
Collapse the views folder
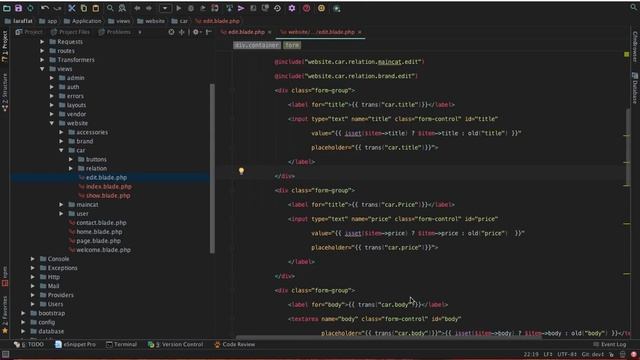(x=42, y=69)
